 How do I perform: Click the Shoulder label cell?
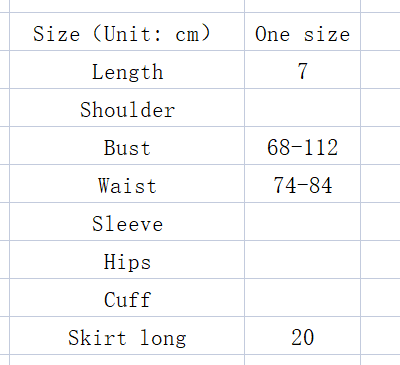[127, 108]
